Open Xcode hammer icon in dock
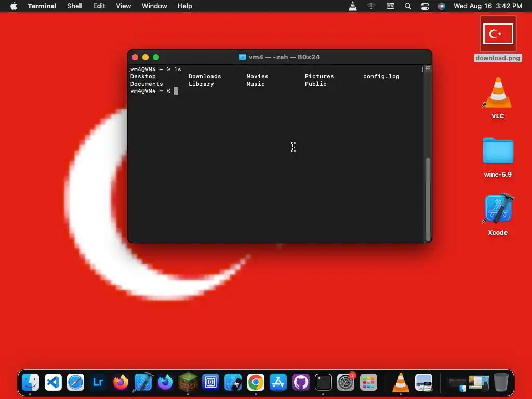 tap(143, 382)
